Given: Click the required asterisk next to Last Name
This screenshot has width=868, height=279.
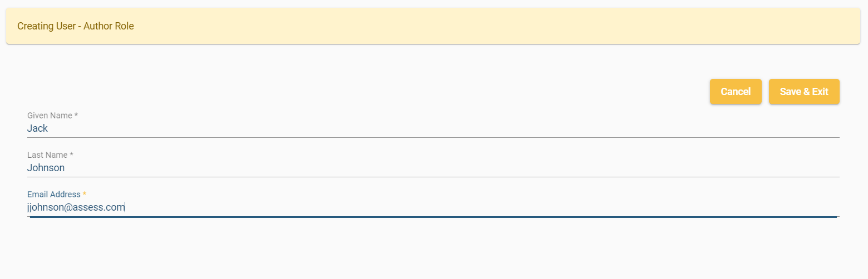Looking at the screenshot, I should pyautogui.click(x=72, y=155).
